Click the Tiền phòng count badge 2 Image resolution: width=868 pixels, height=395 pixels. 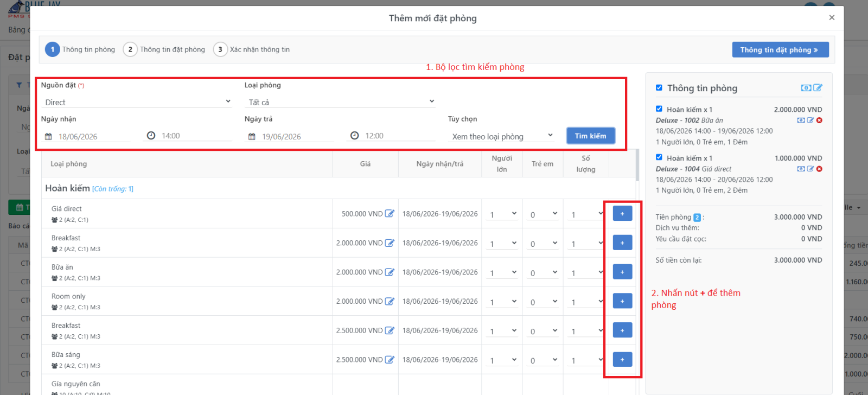tap(697, 218)
